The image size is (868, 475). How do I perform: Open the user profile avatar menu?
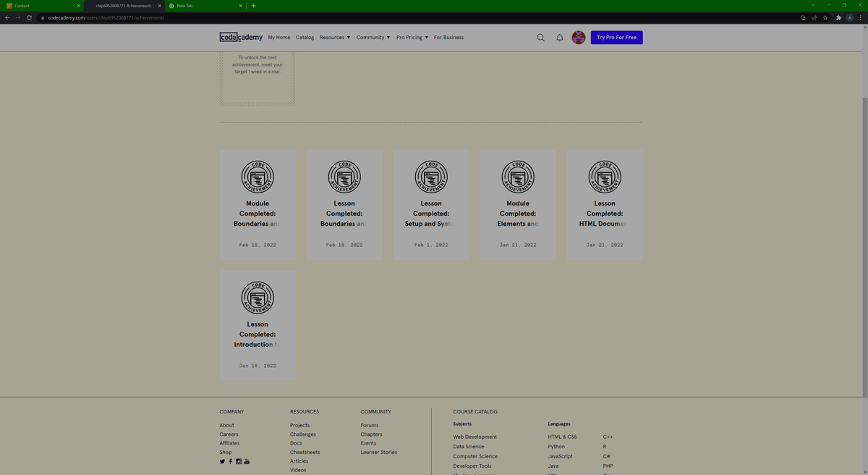(x=579, y=38)
